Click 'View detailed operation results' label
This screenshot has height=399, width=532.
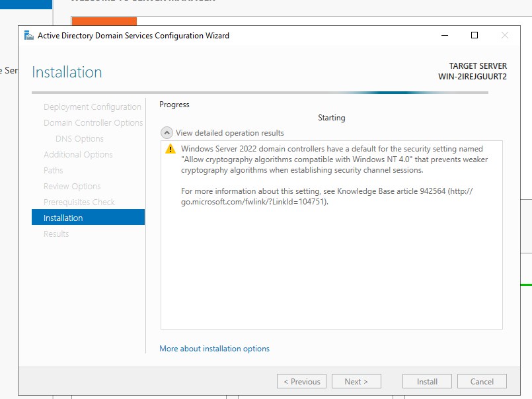[x=230, y=133]
